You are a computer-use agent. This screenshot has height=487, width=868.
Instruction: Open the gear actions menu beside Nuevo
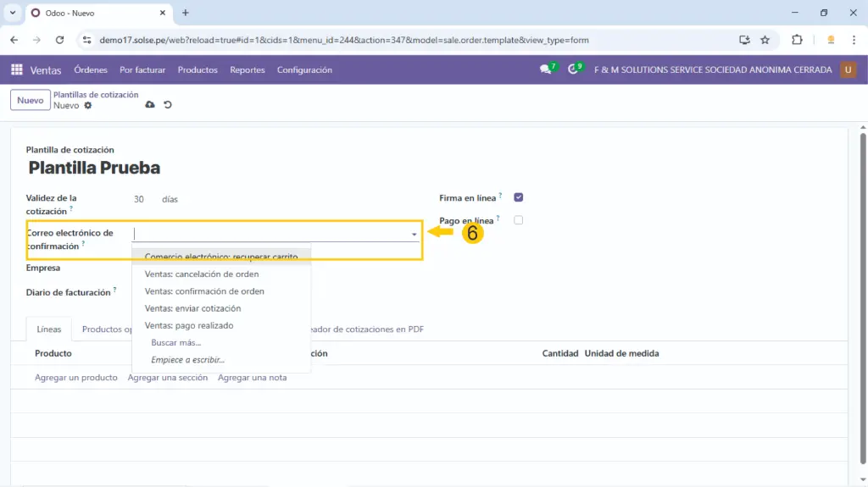[87, 106]
